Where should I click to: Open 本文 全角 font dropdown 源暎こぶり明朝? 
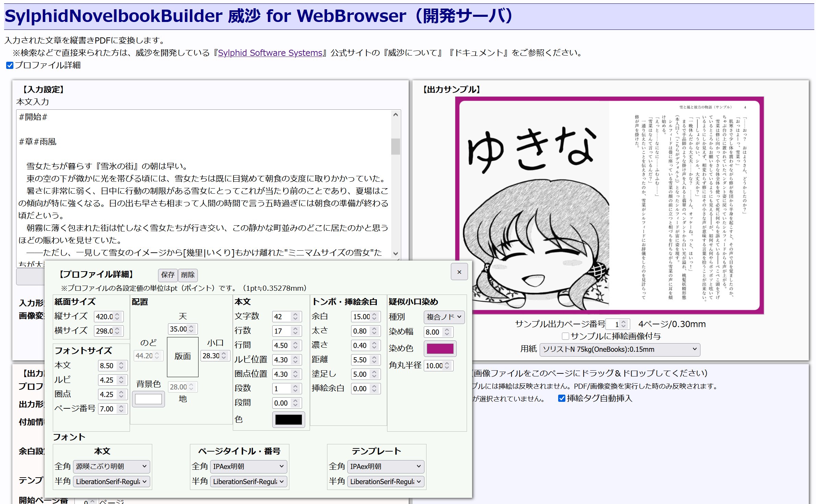click(x=111, y=466)
